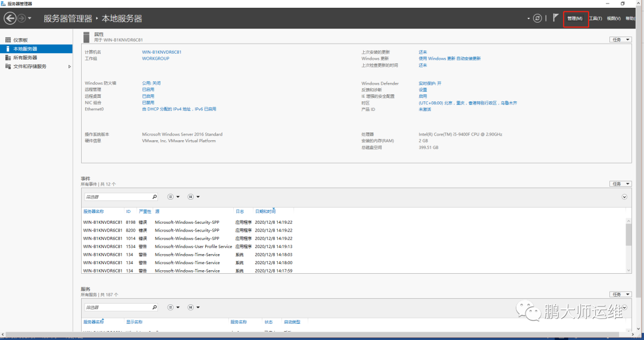
Task: Focus the events 筛选器 filter field
Action: 117,197
